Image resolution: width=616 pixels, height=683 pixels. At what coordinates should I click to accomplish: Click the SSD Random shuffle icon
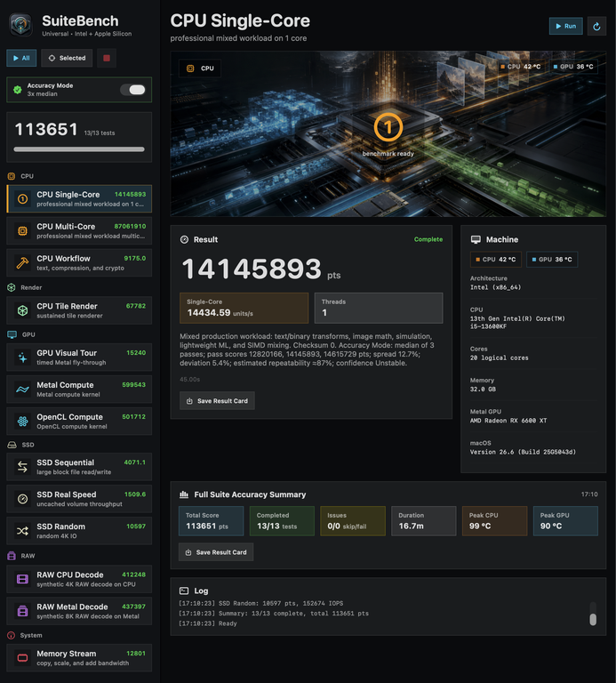pyautogui.click(x=22, y=531)
